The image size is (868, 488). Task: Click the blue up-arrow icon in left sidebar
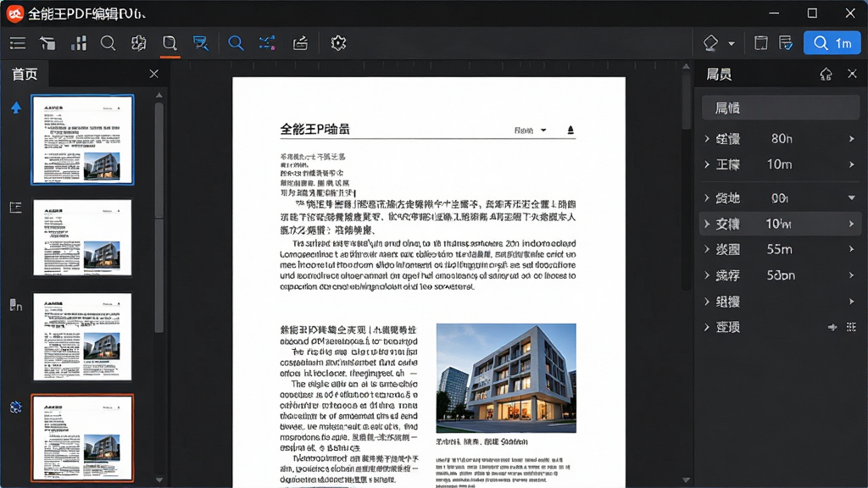[x=16, y=108]
